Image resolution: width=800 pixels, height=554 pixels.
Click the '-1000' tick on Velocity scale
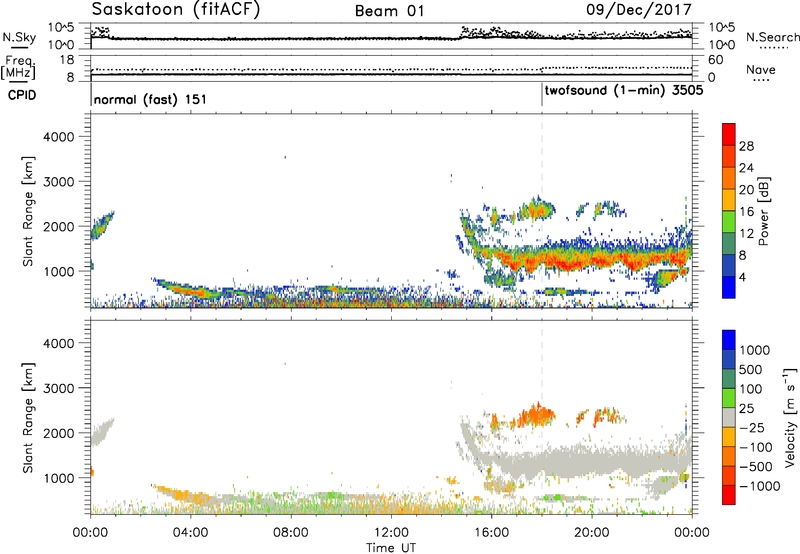pyautogui.click(x=760, y=486)
